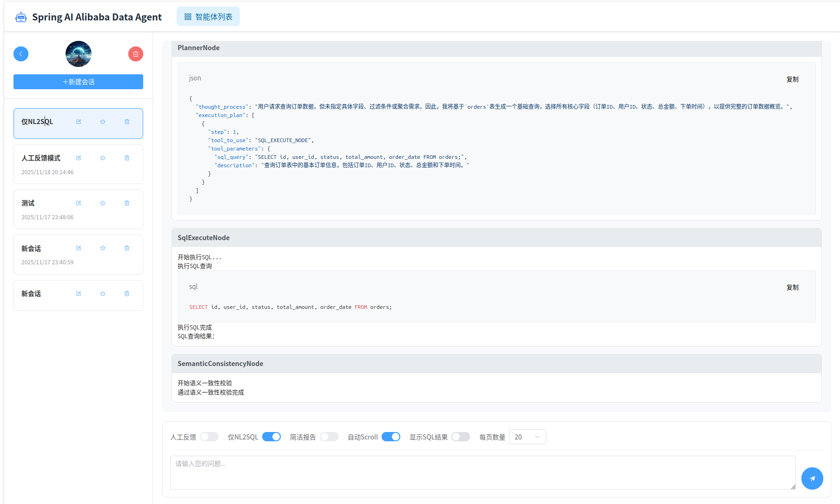Screen dimensions: 840x504
Task: Turn on 显示SQL结果 toggle
Action: (x=460, y=437)
